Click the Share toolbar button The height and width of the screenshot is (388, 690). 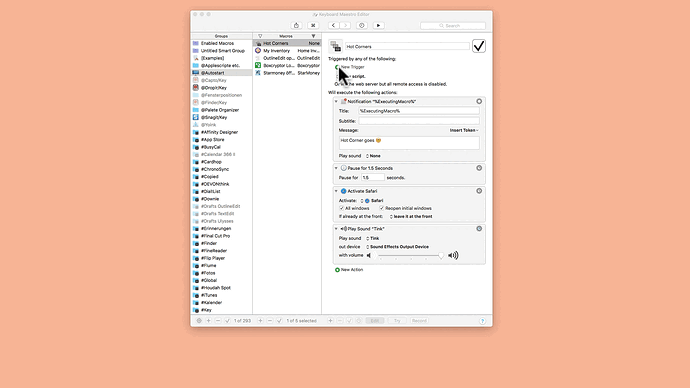[296, 26]
